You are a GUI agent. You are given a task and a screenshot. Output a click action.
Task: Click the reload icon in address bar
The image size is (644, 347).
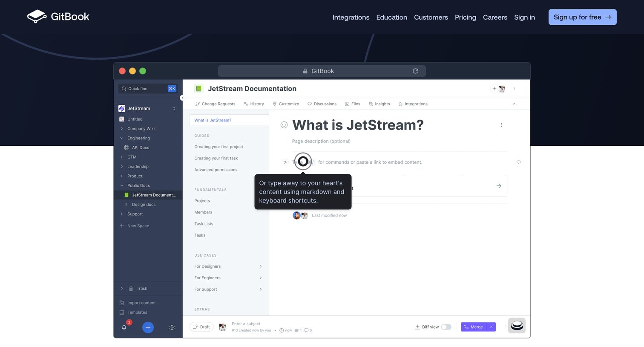[x=415, y=71]
